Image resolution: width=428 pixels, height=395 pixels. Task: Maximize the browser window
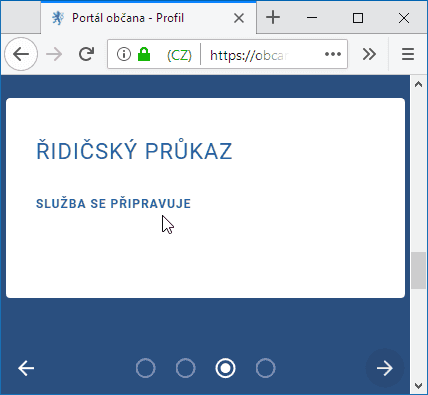pos(358,18)
